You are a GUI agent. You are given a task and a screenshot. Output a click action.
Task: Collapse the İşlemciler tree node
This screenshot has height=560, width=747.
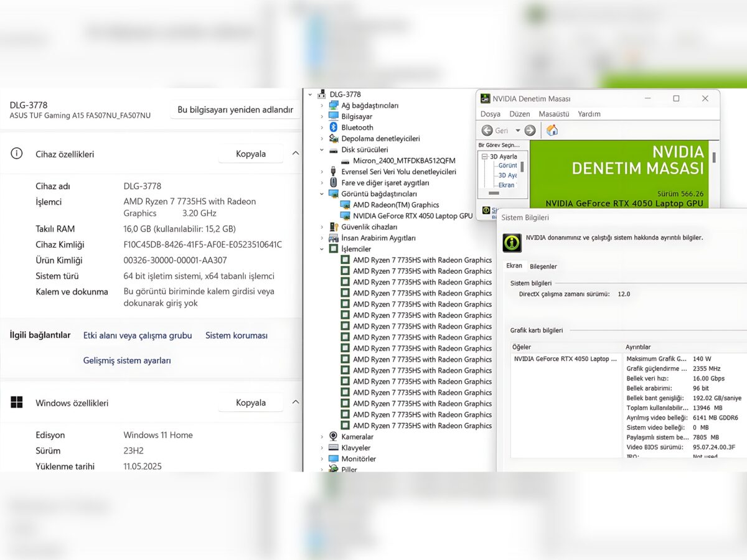tap(322, 249)
